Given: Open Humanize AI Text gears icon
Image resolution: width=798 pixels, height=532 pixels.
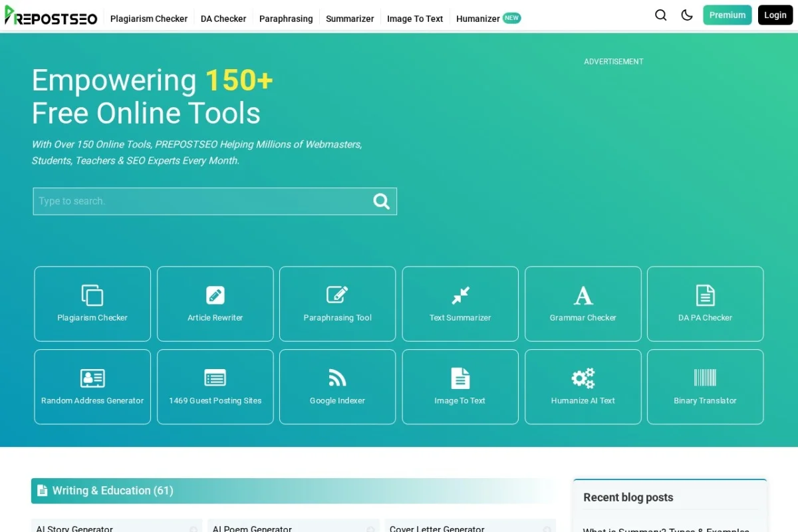Looking at the screenshot, I should tap(583, 378).
